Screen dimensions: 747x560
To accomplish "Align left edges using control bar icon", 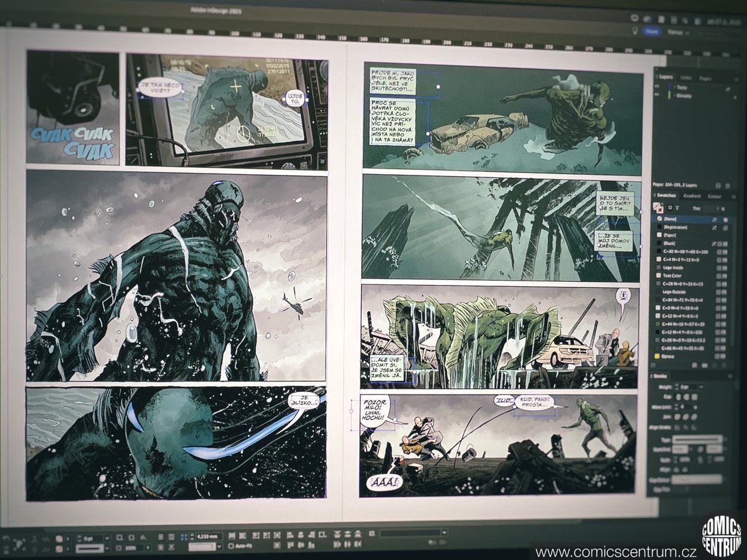I will (x=290, y=534).
